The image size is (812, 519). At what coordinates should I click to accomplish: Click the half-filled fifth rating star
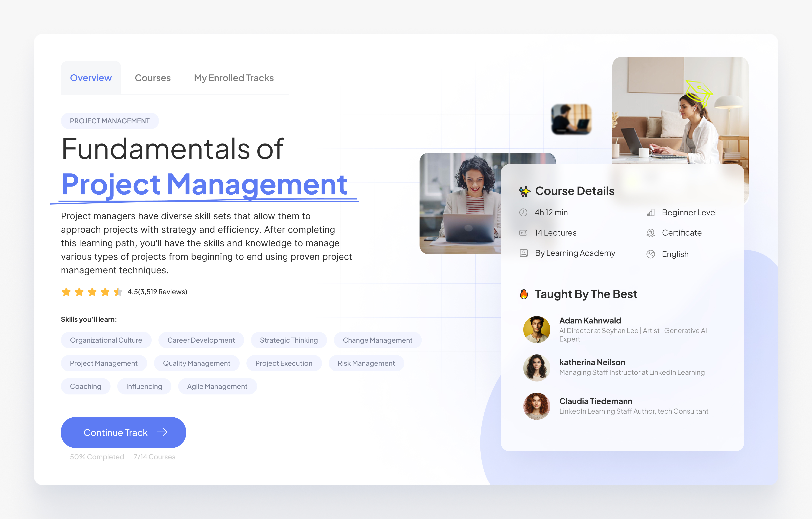click(118, 292)
